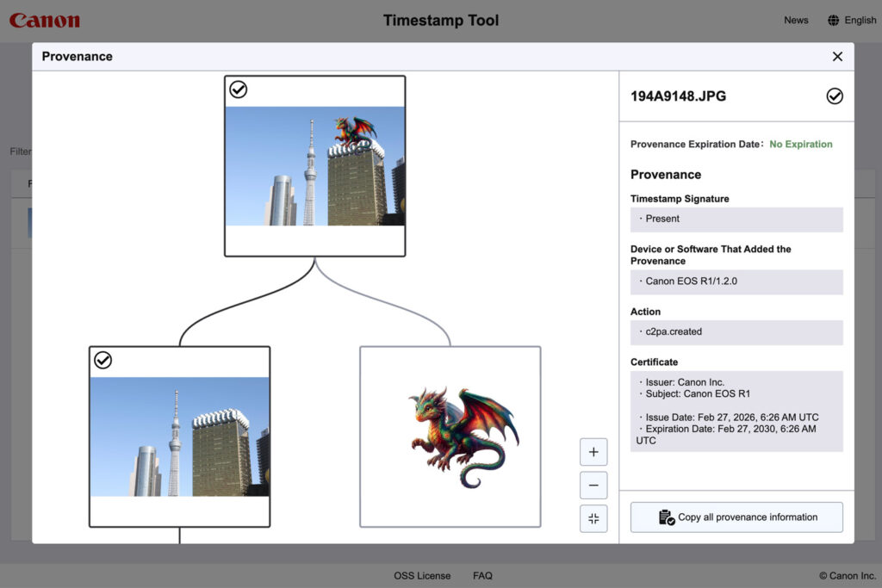
Task: Click the globe language icon
Action: (833, 21)
